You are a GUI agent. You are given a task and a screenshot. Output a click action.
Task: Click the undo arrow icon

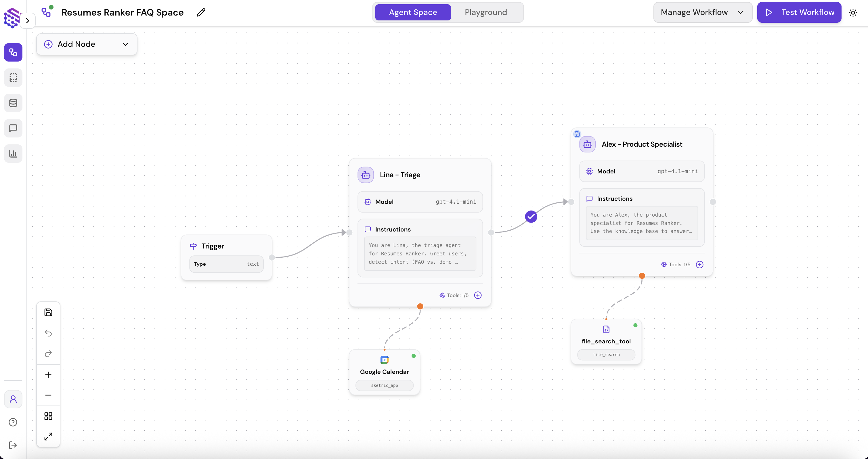[x=48, y=333]
